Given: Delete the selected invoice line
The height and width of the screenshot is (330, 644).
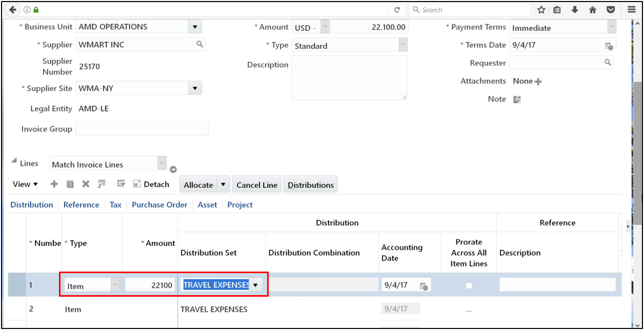Looking at the screenshot, I should (x=86, y=184).
